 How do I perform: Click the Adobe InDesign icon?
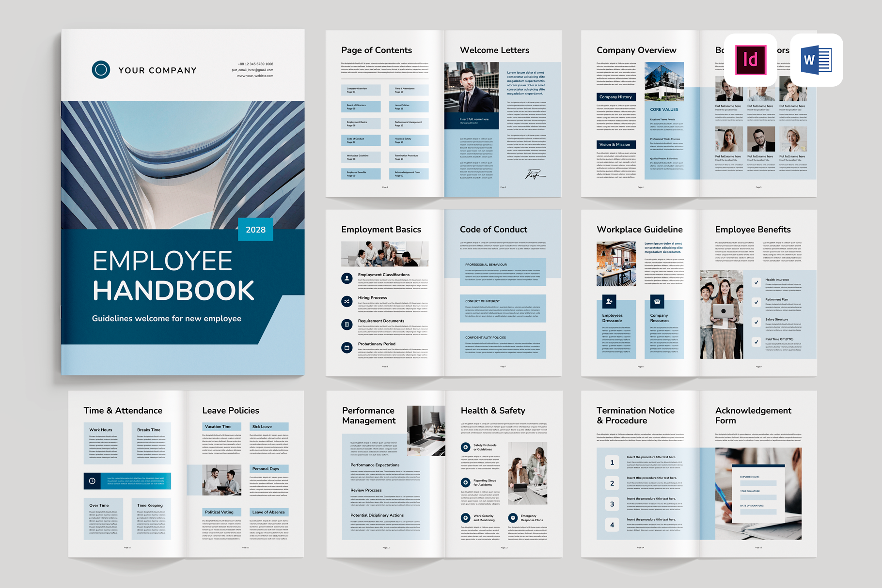(x=750, y=60)
